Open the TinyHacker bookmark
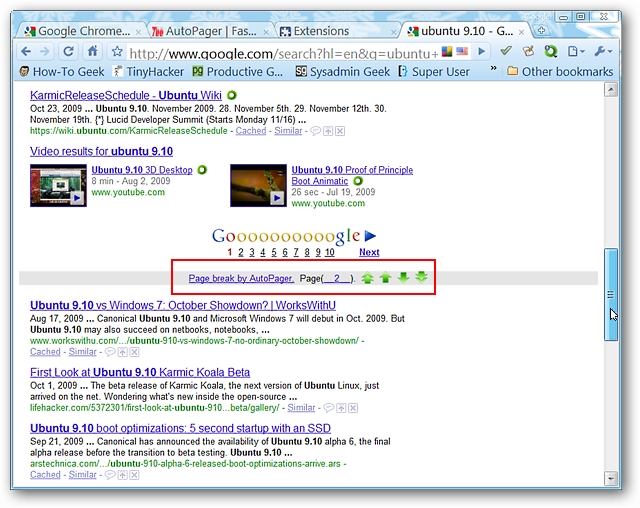 149,72
